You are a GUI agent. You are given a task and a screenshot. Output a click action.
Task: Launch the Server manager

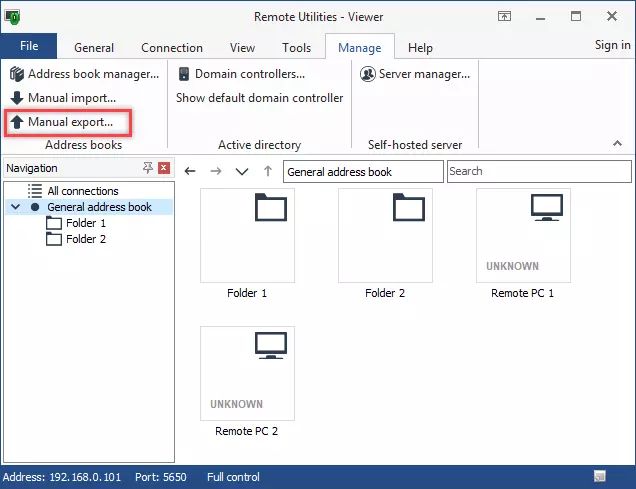pos(415,74)
